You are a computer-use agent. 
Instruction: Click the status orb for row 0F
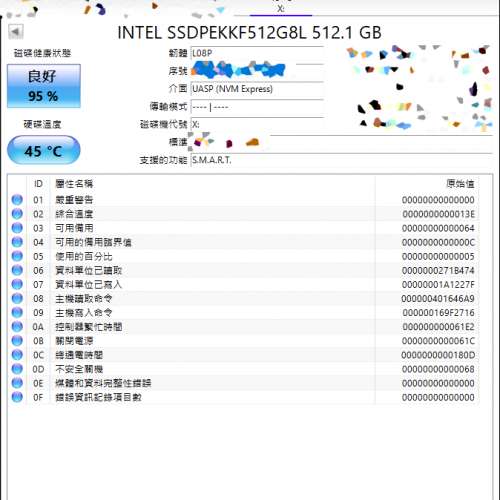[x=17, y=397]
